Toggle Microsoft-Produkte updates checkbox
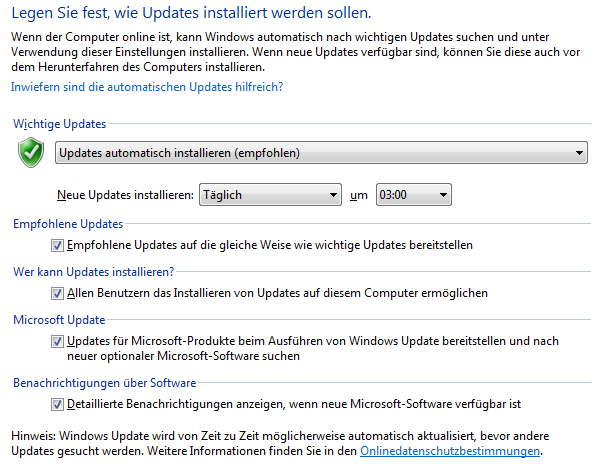This screenshot has height=468, width=597. 57,341
